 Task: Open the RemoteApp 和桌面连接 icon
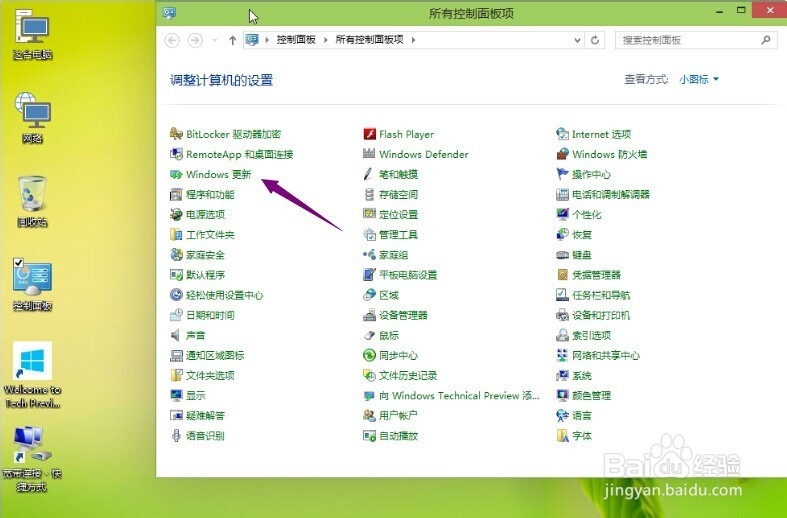(x=176, y=154)
